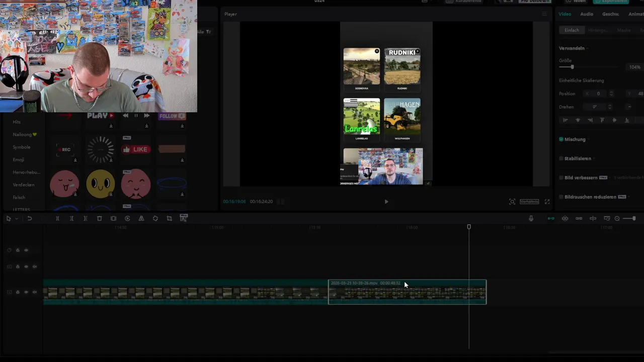Toggle the preview axis
Image resolution: width=644 pixels, height=362 pixels.
(x=593, y=218)
